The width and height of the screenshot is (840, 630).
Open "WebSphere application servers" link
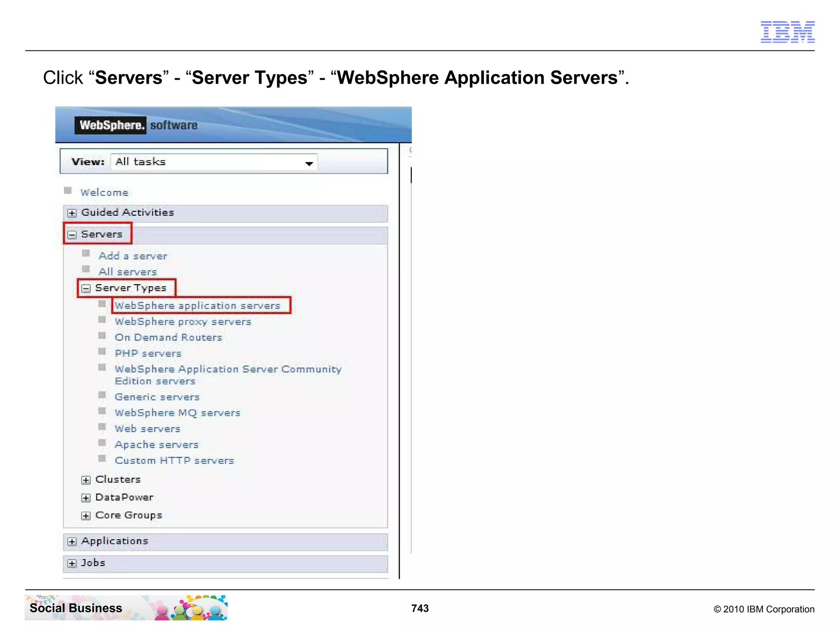coord(197,306)
